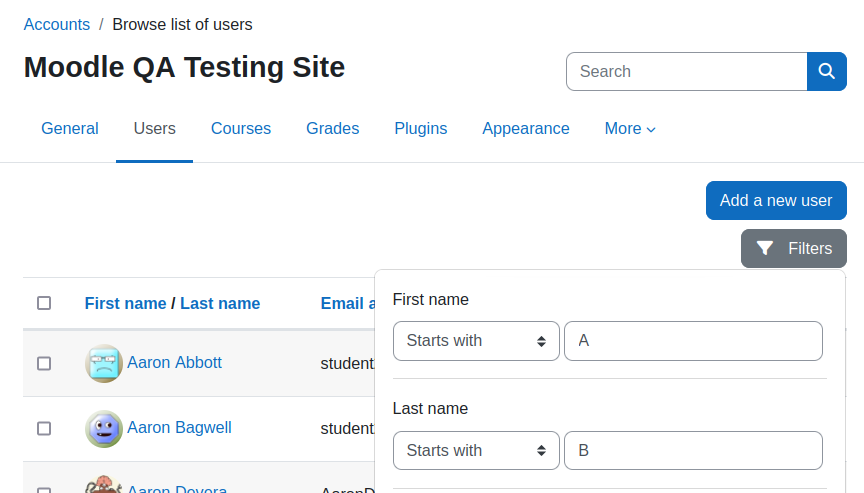Image resolution: width=864 pixels, height=493 pixels.
Task: Open Aaron Abbott's profile link
Action: point(174,362)
